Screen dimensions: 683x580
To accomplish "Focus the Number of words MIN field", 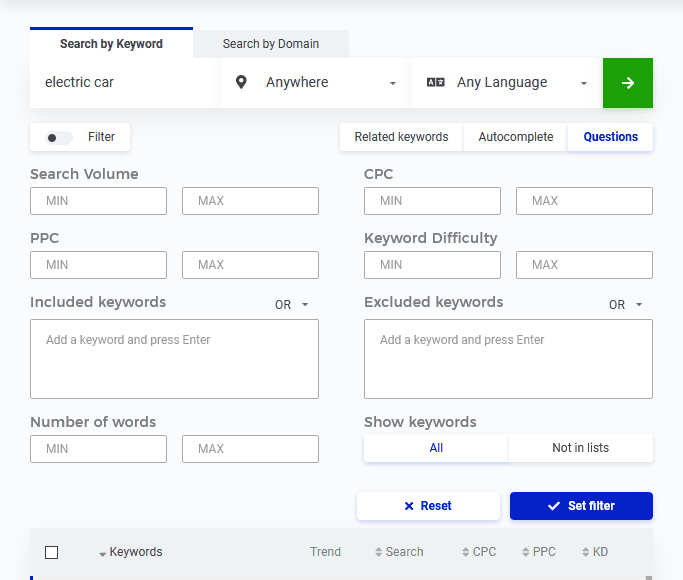I will click(x=98, y=449).
